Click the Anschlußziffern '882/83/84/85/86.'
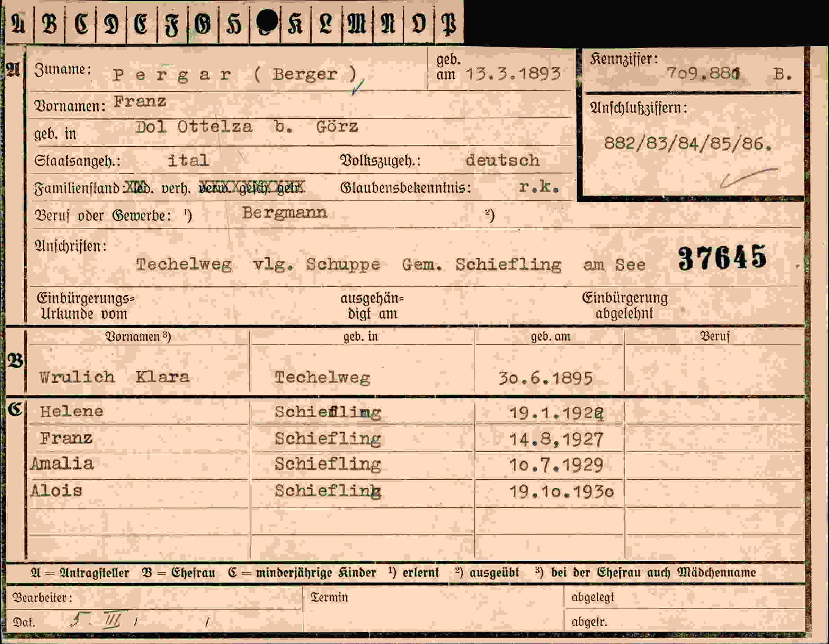 coord(688,144)
